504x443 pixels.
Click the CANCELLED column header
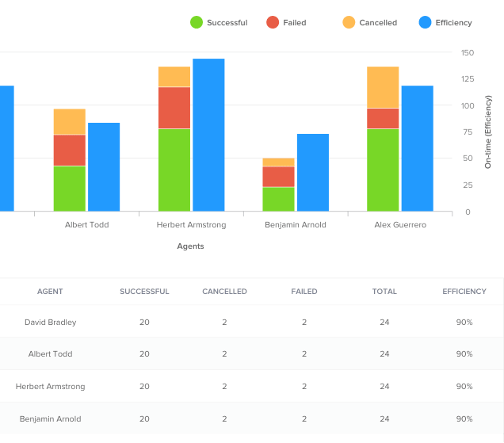(224, 292)
